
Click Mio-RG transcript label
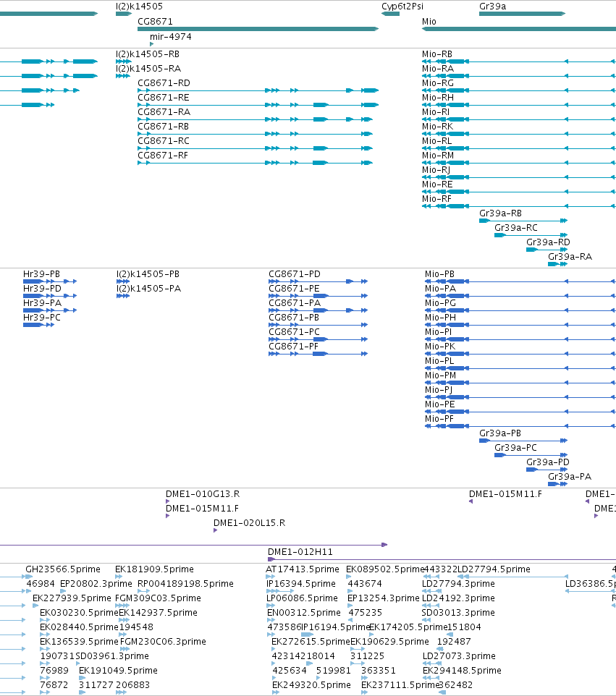point(438,83)
